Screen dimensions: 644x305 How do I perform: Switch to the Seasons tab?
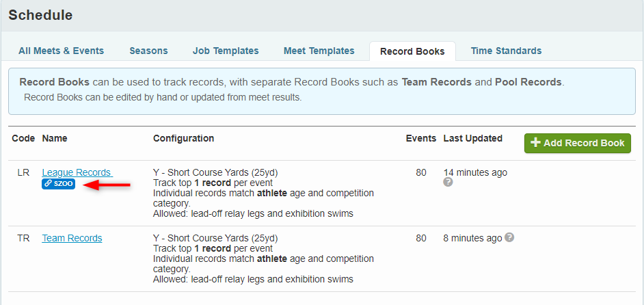pos(148,51)
